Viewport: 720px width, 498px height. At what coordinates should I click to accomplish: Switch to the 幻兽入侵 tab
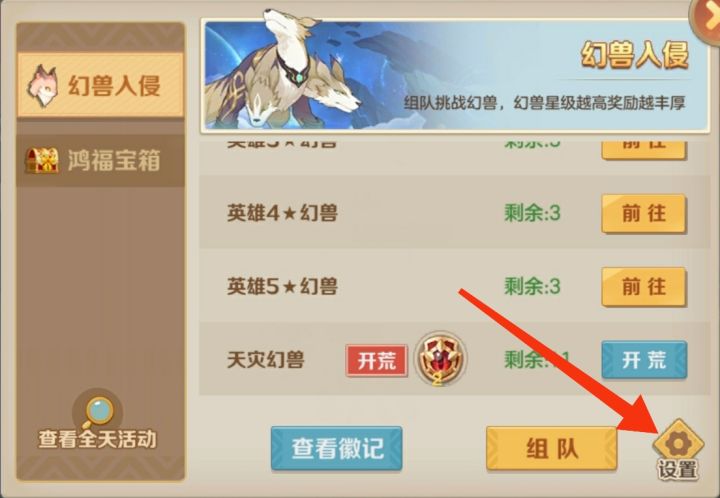(x=101, y=85)
